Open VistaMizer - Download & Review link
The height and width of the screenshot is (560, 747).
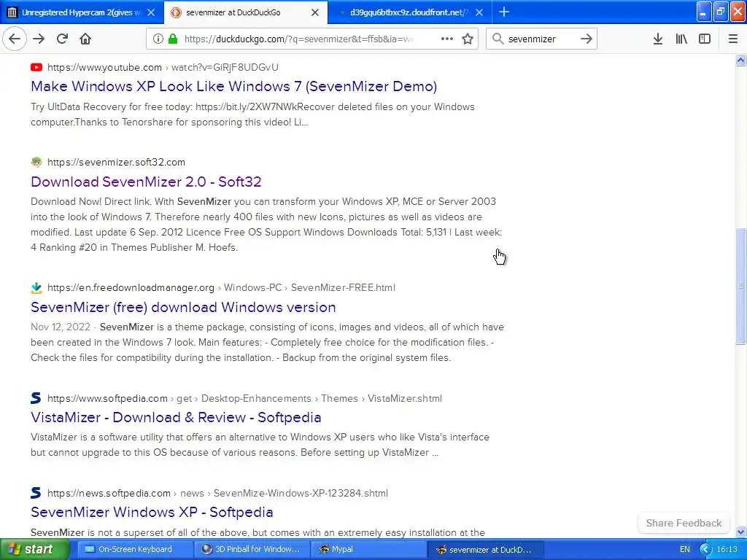click(176, 417)
